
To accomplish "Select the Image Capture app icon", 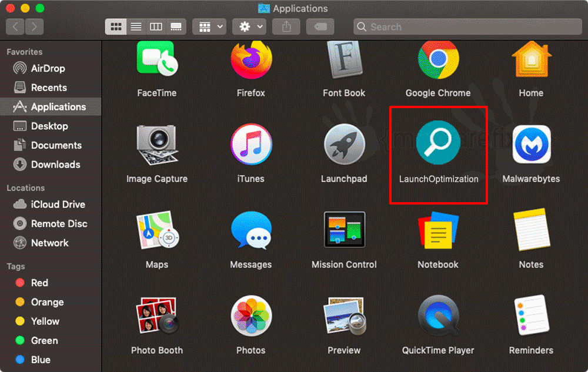I will [157, 145].
